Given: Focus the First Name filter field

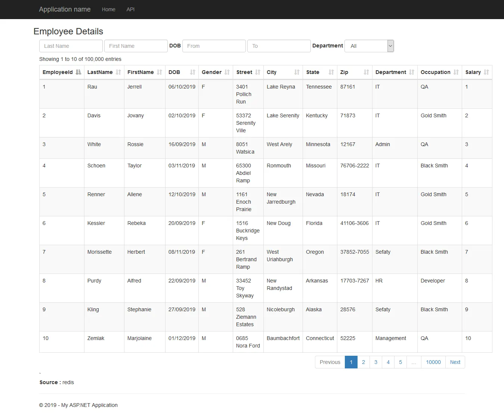Looking at the screenshot, I should [x=136, y=46].
